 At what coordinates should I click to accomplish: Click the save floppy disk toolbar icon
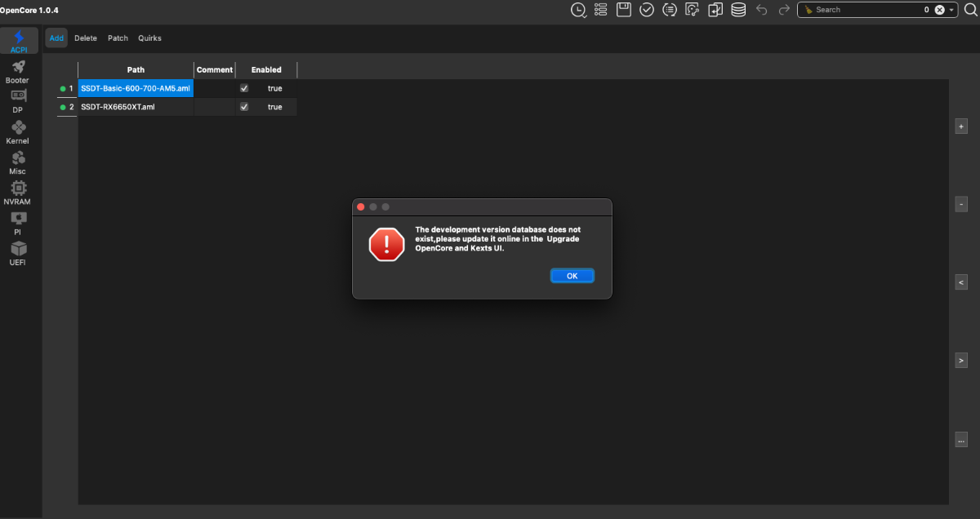pyautogui.click(x=624, y=10)
